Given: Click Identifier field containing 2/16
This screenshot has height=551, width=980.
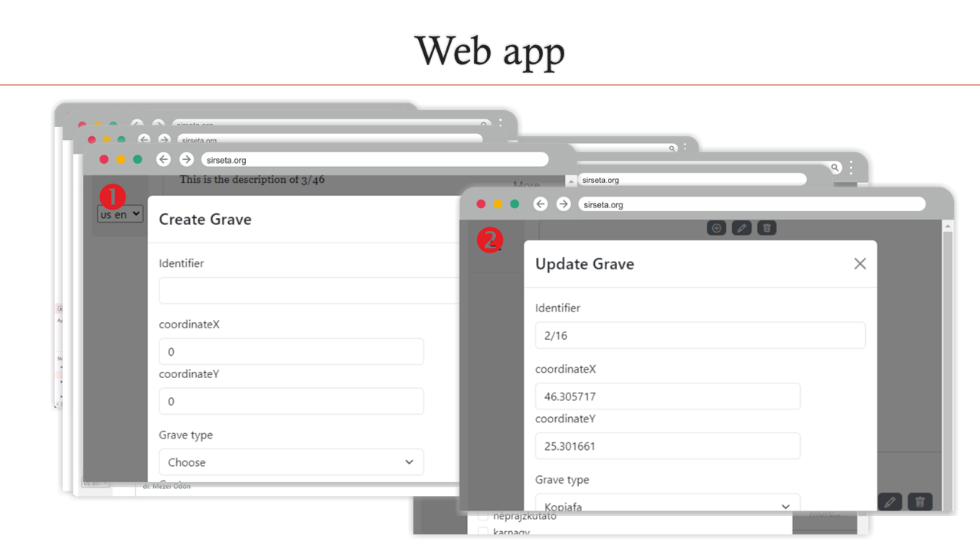Looking at the screenshot, I should 700,335.
